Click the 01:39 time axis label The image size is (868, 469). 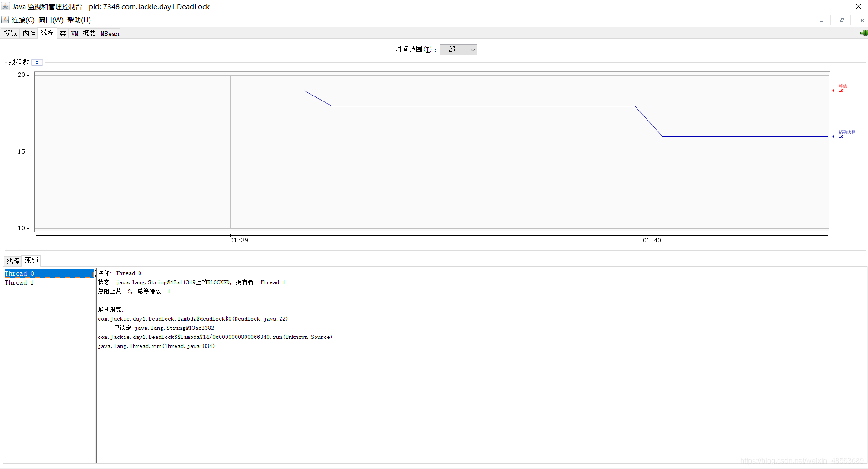[239, 240]
